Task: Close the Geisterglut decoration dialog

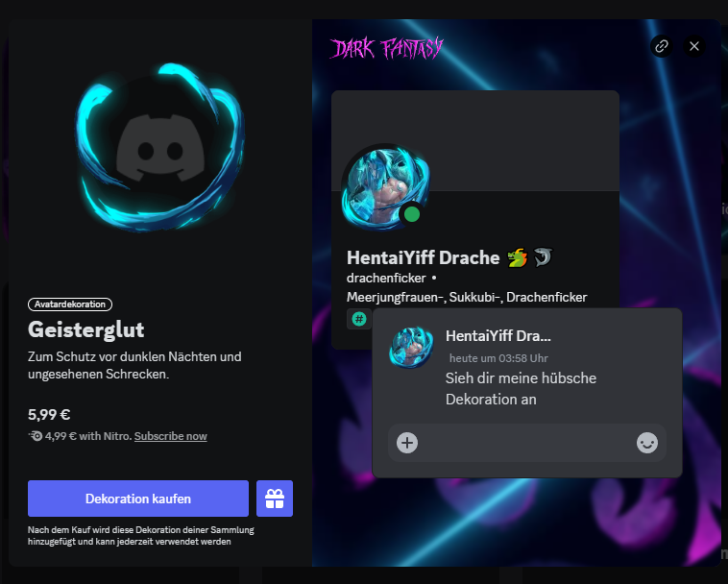Action: (x=694, y=46)
